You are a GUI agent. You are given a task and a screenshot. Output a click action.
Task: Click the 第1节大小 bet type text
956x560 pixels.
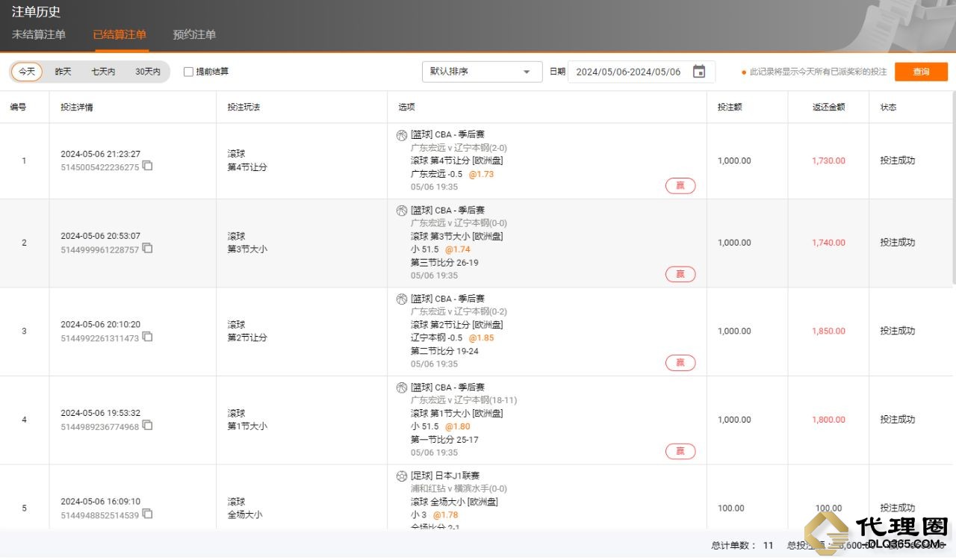tap(247, 426)
